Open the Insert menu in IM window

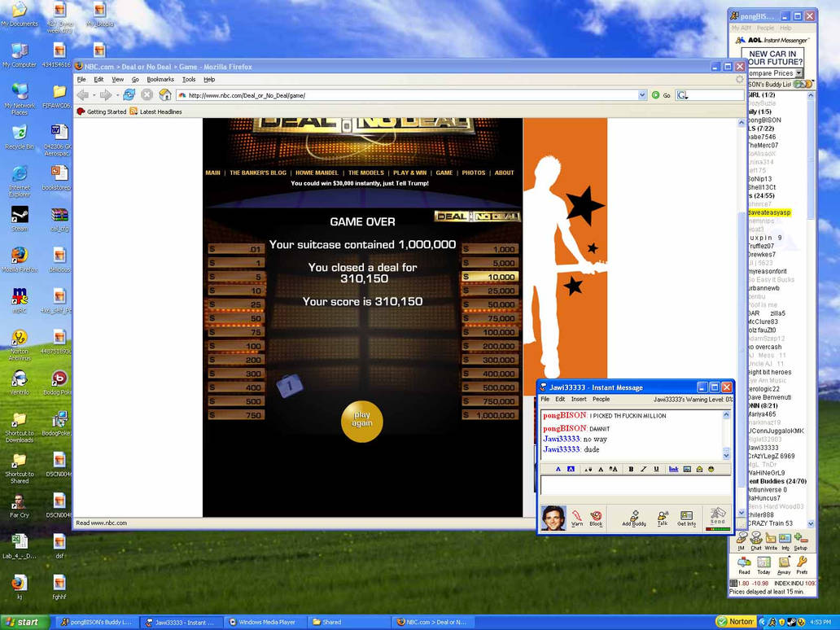579,399
